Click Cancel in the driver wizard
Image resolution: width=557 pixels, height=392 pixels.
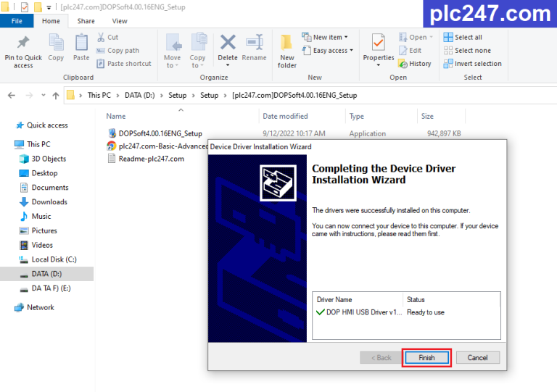click(x=478, y=358)
